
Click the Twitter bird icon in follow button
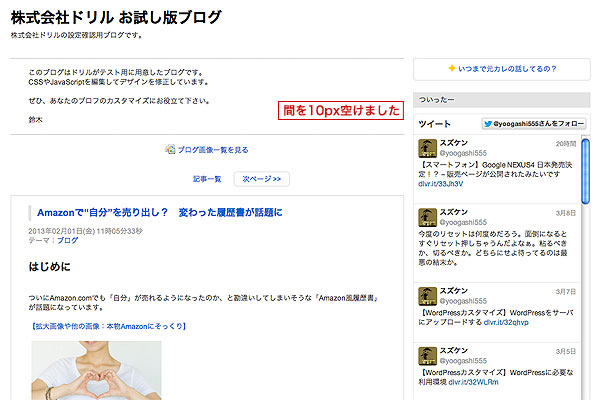coord(488,124)
